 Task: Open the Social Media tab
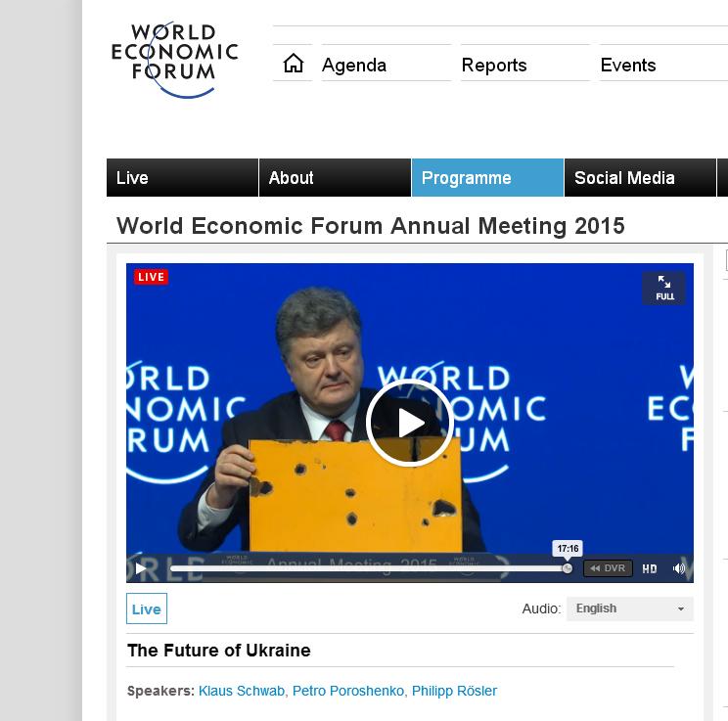640,178
